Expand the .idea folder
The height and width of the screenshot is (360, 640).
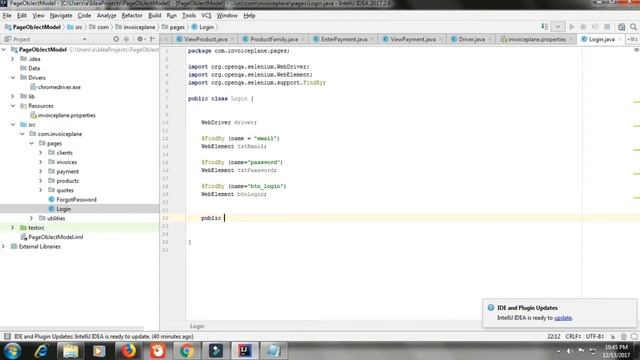[13, 59]
